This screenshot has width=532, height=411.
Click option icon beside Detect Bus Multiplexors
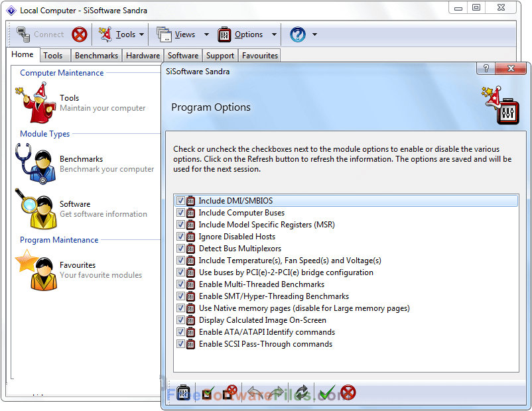[x=190, y=248]
